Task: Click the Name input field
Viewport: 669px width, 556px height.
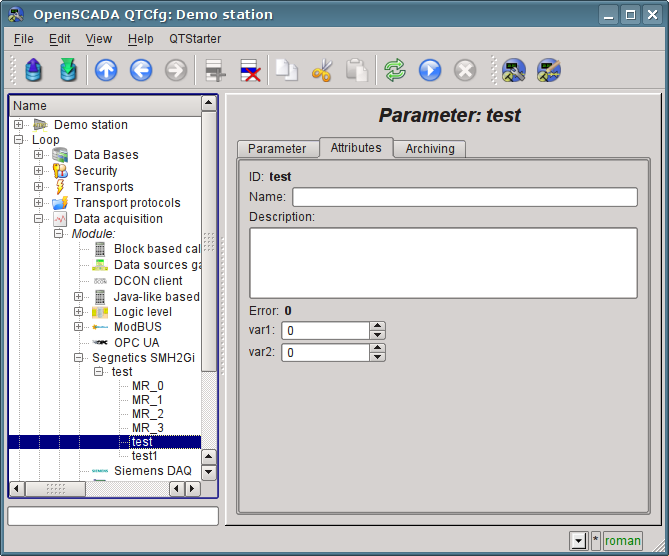Action: click(x=464, y=197)
